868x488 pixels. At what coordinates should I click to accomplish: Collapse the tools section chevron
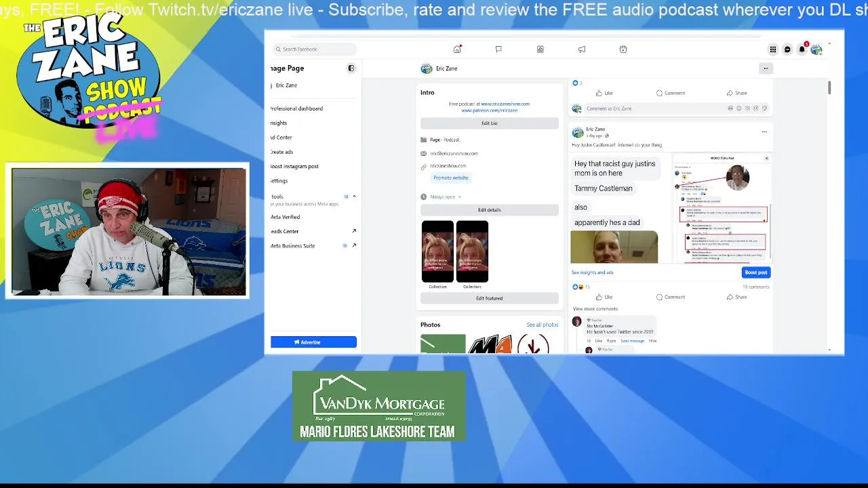click(x=354, y=197)
